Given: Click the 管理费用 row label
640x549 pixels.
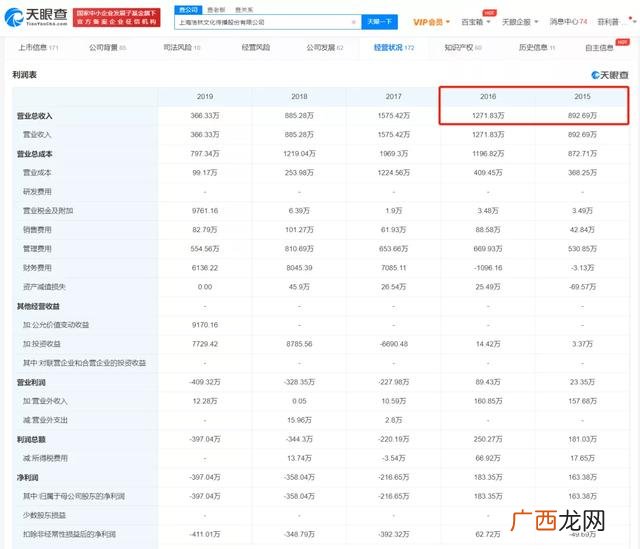Looking at the screenshot, I should tap(37, 249).
